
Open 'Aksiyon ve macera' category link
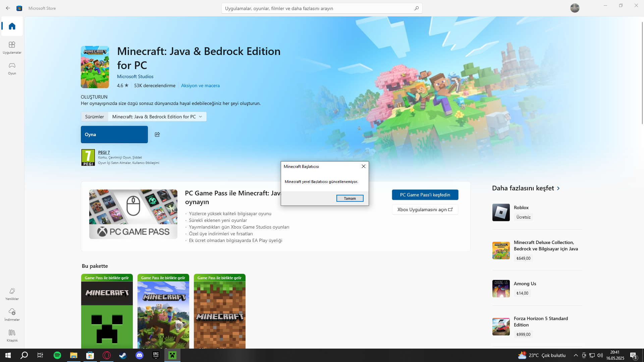200,85
